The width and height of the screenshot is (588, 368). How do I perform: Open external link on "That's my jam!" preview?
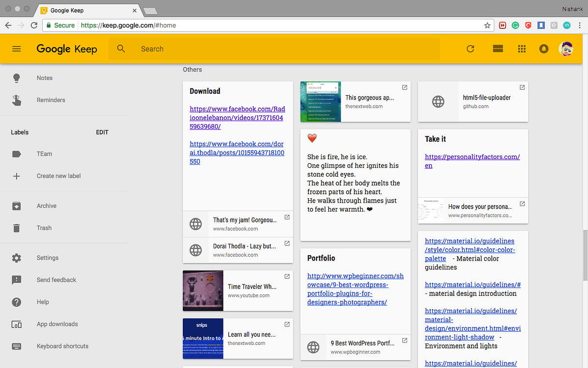pos(287,217)
